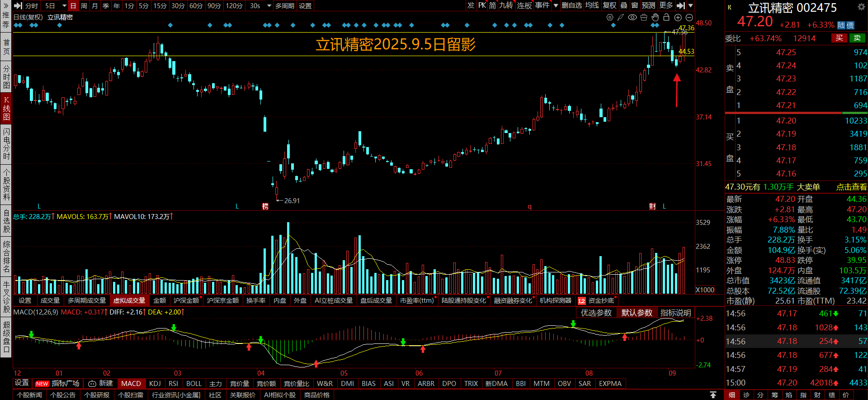Select 虚拟成交量 volume tab
Screen dimensions: 868x400
tap(129, 300)
